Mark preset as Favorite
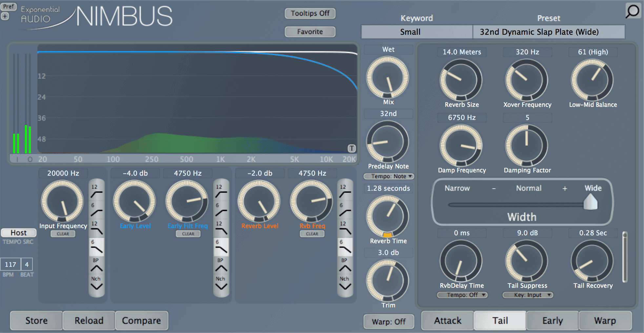The width and height of the screenshot is (644, 333). [x=310, y=32]
